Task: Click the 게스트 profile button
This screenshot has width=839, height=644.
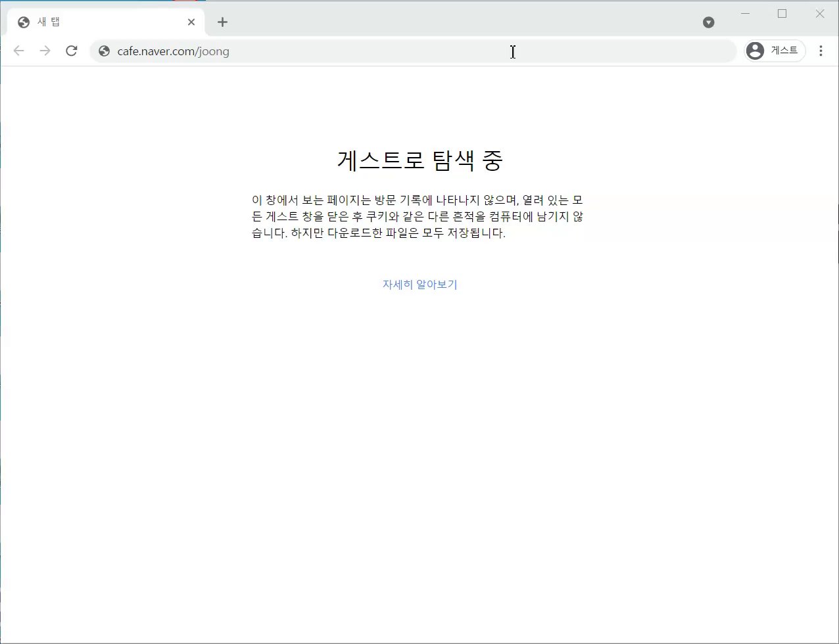Action: (x=775, y=51)
